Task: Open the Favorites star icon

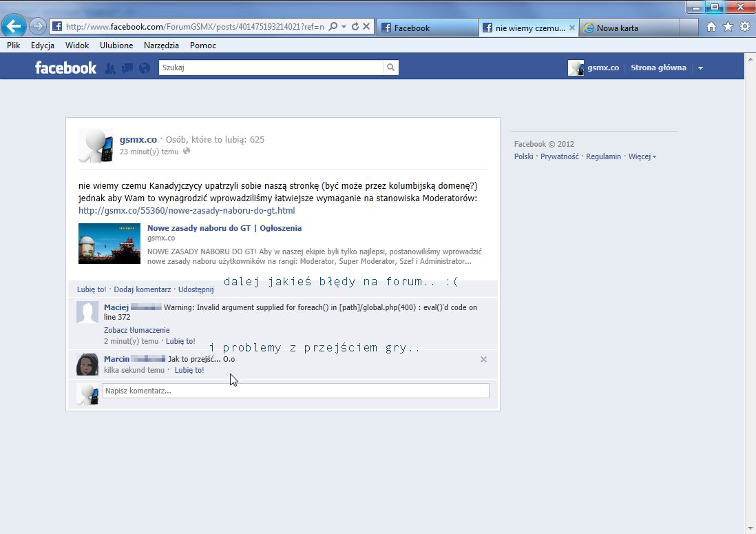Action: coord(728,27)
